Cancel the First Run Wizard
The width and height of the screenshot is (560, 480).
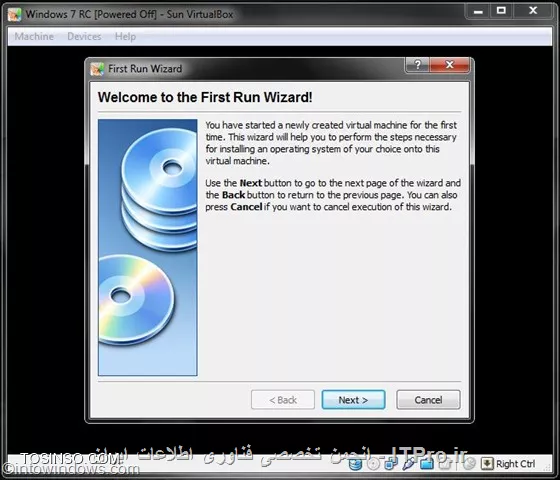tap(428, 400)
